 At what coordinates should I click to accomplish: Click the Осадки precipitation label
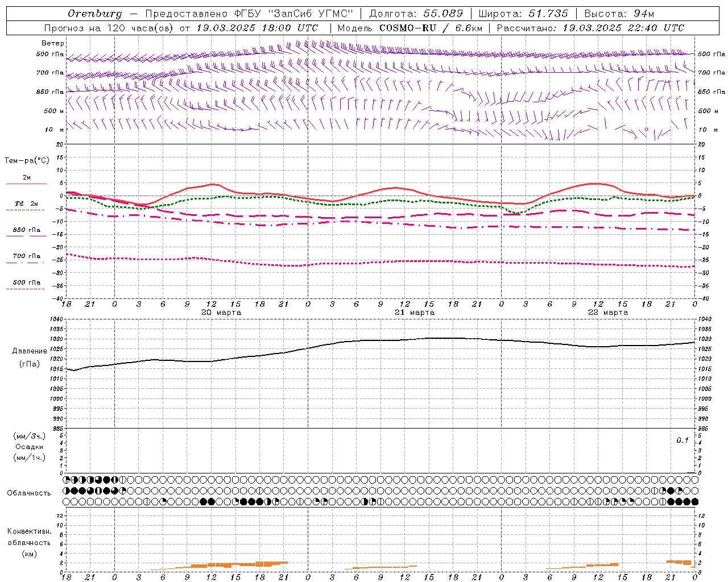[29, 447]
